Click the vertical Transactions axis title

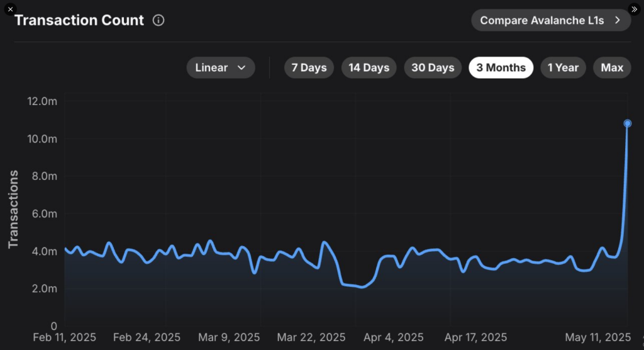13,208
